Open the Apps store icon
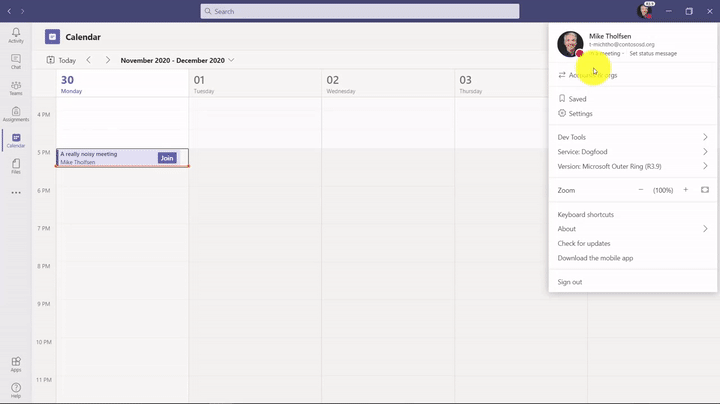The width and height of the screenshot is (720, 404). [16, 363]
